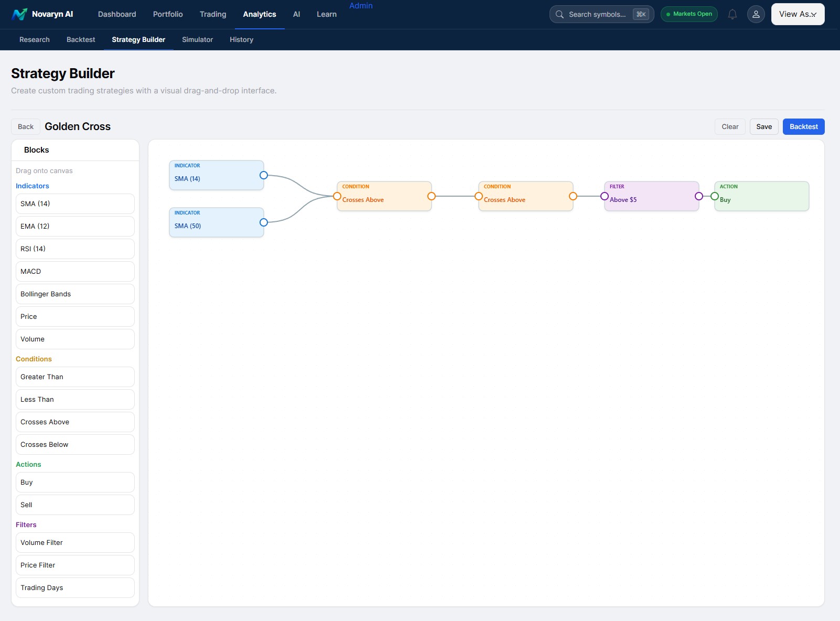
Task: Navigate to the Dashboard menu item
Action: coord(116,14)
